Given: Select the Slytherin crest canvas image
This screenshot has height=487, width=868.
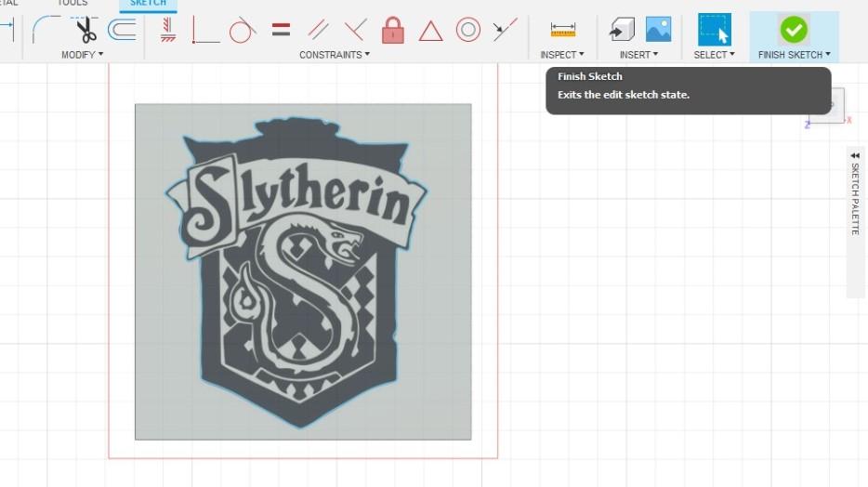Looking at the screenshot, I should pos(303,271).
